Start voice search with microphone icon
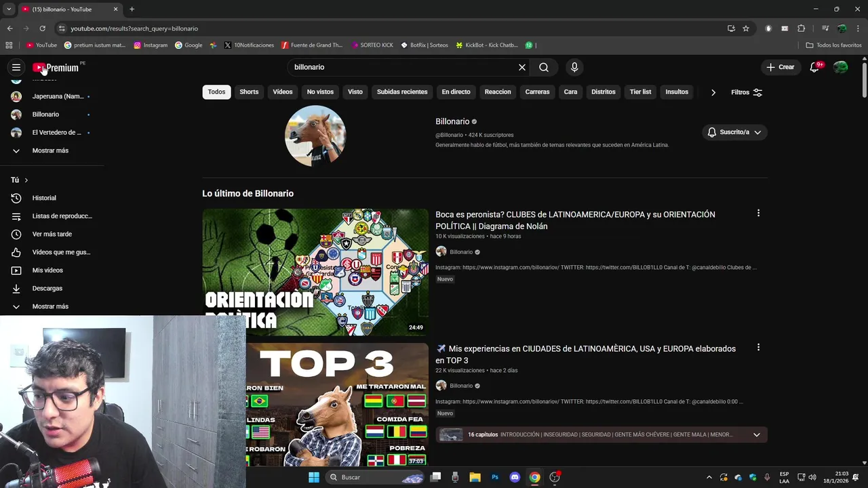The height and width of the screenshot is (488, 868). pos(574,67)
